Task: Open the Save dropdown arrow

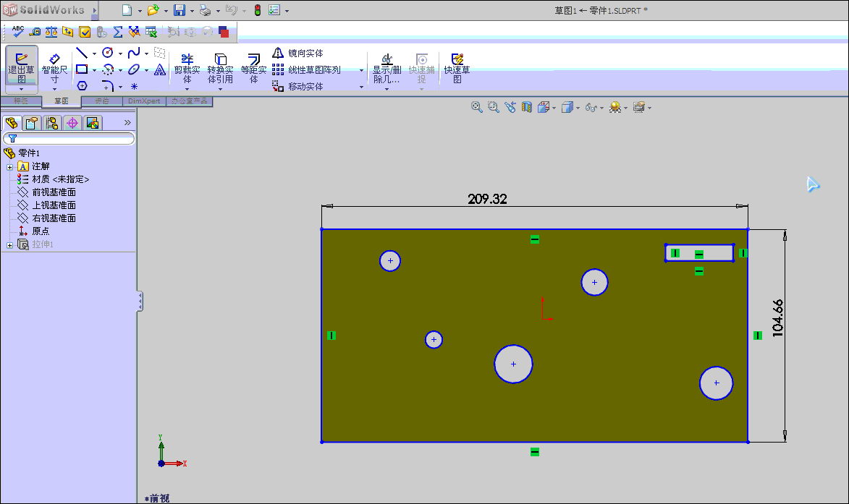Action: pos(192,11)
